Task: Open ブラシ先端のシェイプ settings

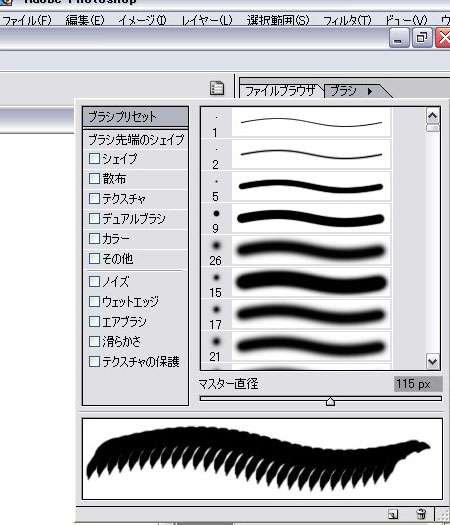Action: click(135, 140)
